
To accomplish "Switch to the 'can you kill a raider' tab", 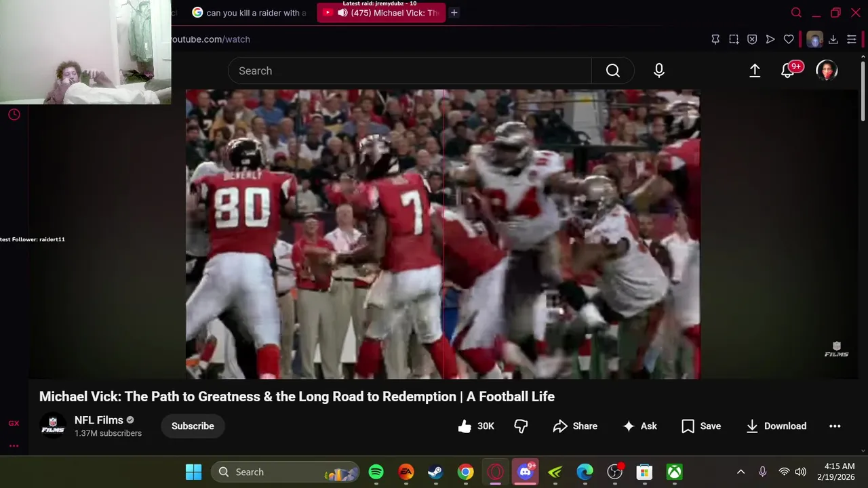I will click(250, 12).
